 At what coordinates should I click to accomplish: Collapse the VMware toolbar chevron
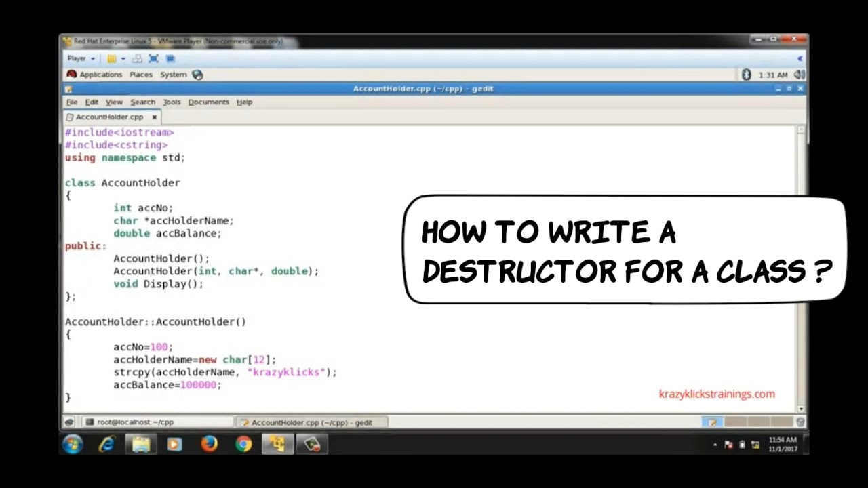[x=800, y=59]
